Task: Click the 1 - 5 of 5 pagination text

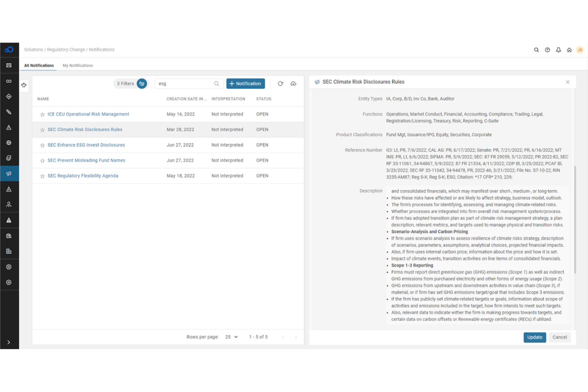Action: pos(258,337)
